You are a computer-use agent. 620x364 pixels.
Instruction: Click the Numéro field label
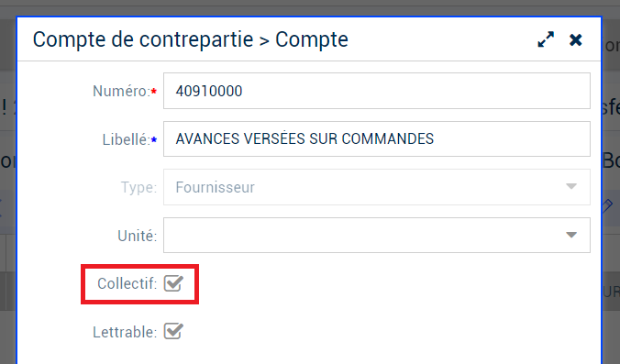click(x=122, y=92)
